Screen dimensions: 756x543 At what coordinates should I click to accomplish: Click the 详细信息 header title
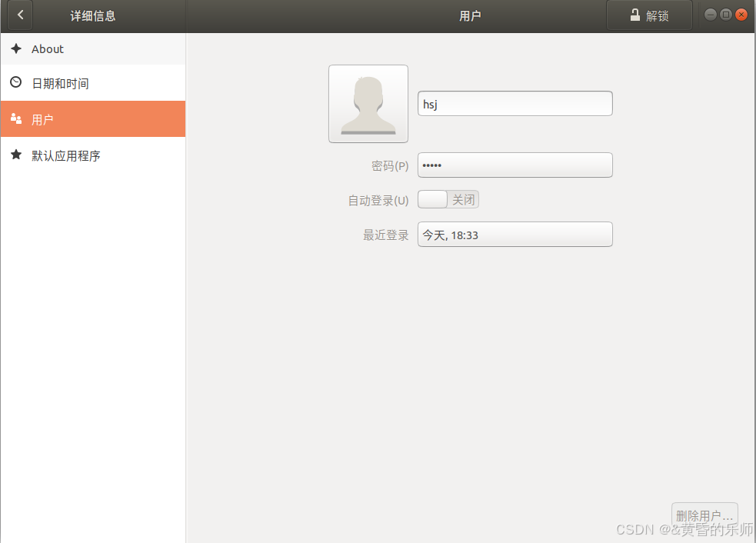(x=93, y=16)
